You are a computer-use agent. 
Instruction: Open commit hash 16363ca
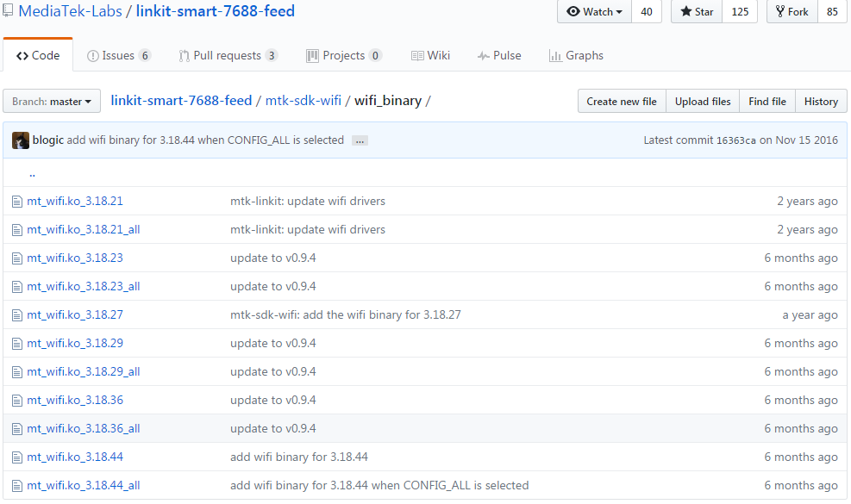(x=736, y=140)
